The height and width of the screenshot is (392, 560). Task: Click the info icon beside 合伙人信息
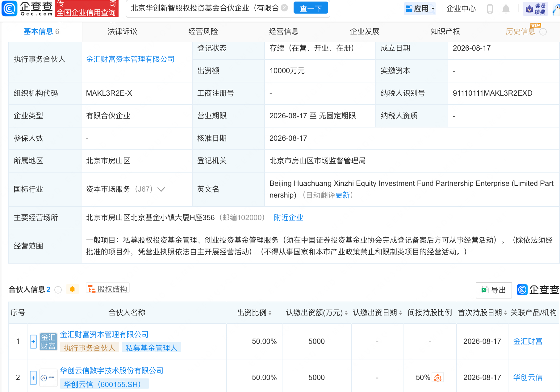(58, 290)
